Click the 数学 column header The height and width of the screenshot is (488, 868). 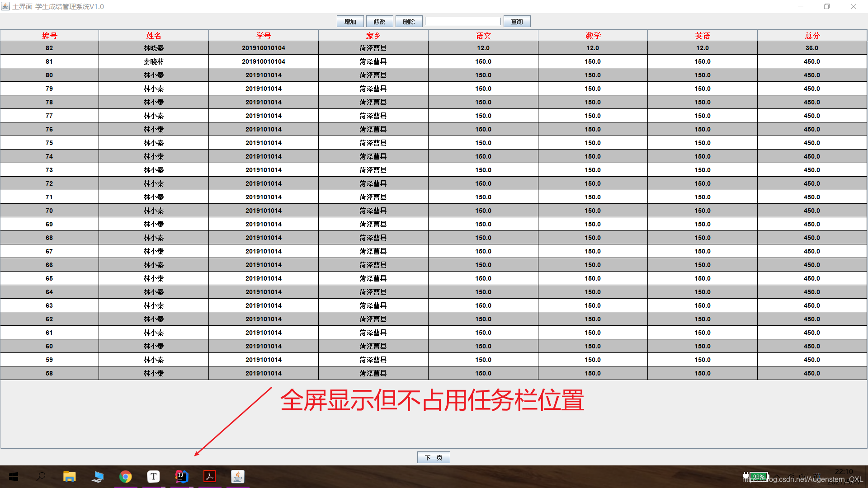click(593, 36)
